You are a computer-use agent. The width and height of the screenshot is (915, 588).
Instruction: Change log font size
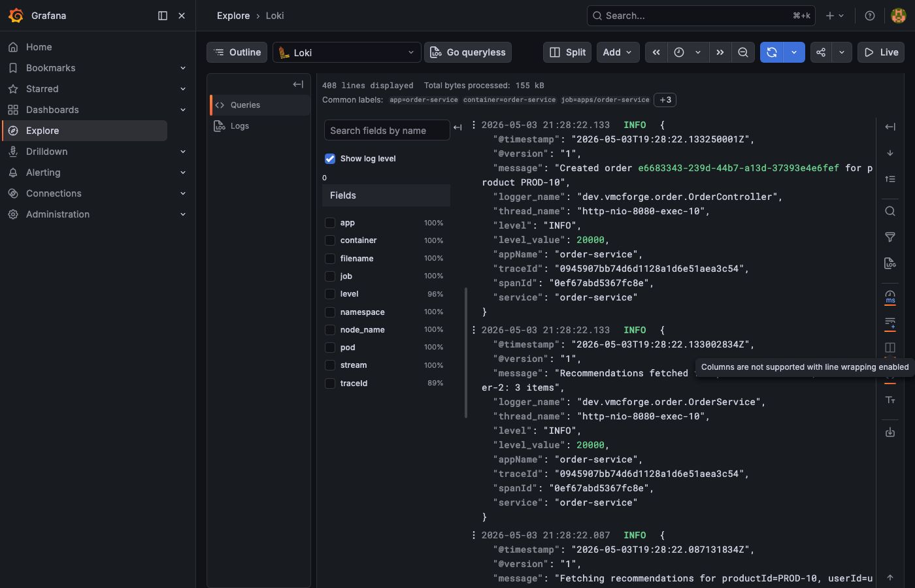[x=890, y=400]
